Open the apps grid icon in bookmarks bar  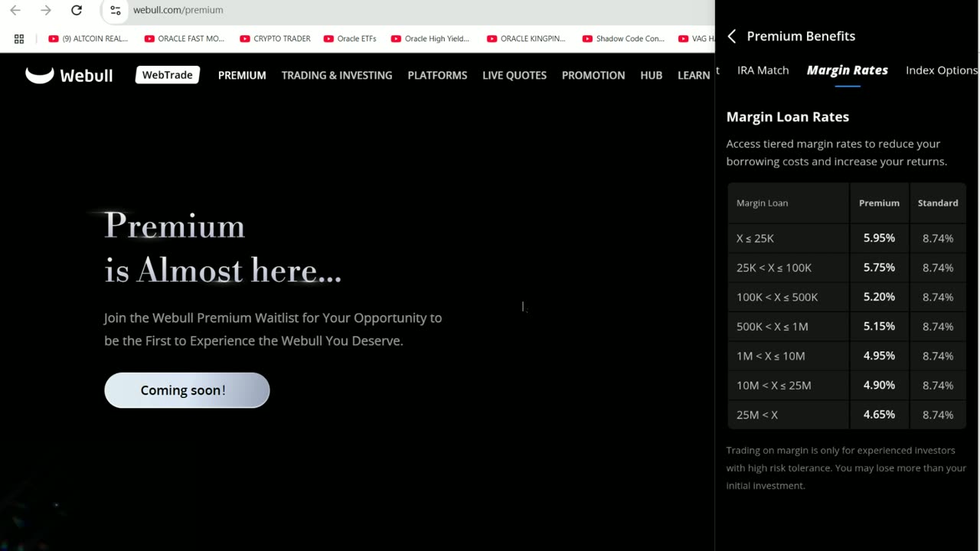[x=19, y=38]
